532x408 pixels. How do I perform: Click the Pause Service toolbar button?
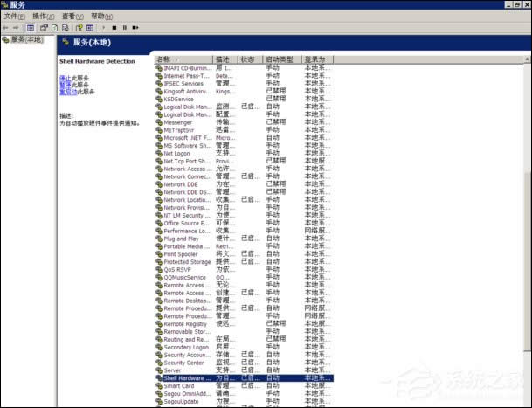(x=124, y=27)
